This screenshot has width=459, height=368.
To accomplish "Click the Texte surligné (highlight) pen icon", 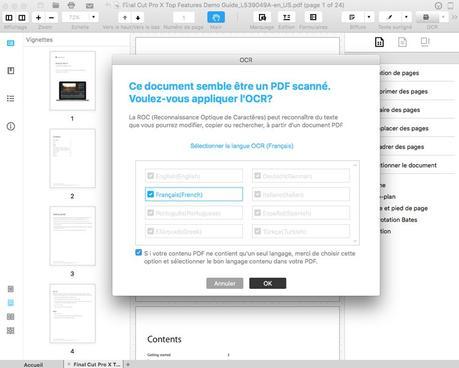I will pyautogui.click(x=389, y=17).
